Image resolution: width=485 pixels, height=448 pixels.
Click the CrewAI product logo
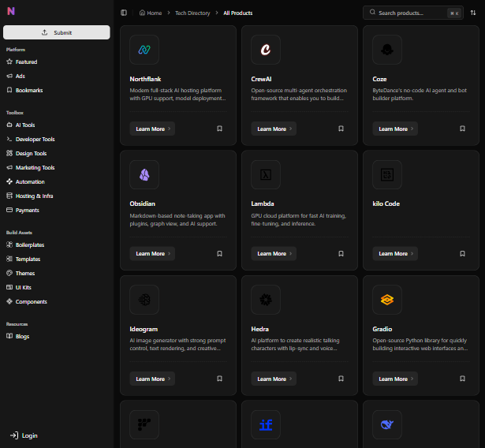pos(266,50)
